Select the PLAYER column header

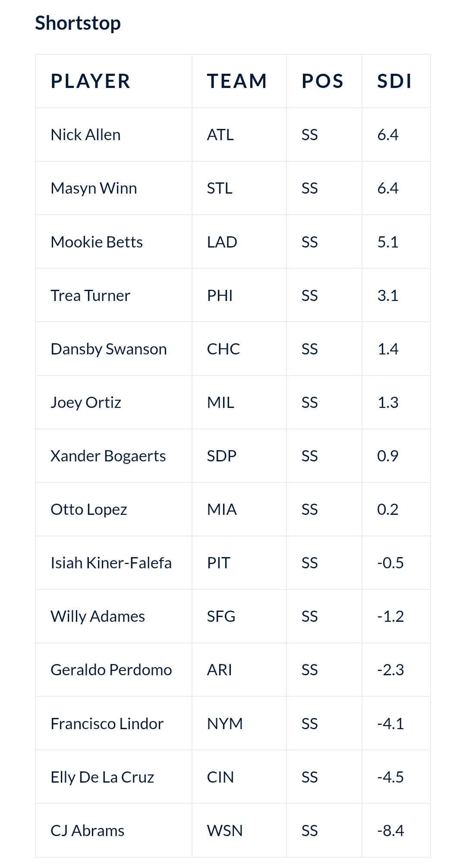[x=91, y=81]
